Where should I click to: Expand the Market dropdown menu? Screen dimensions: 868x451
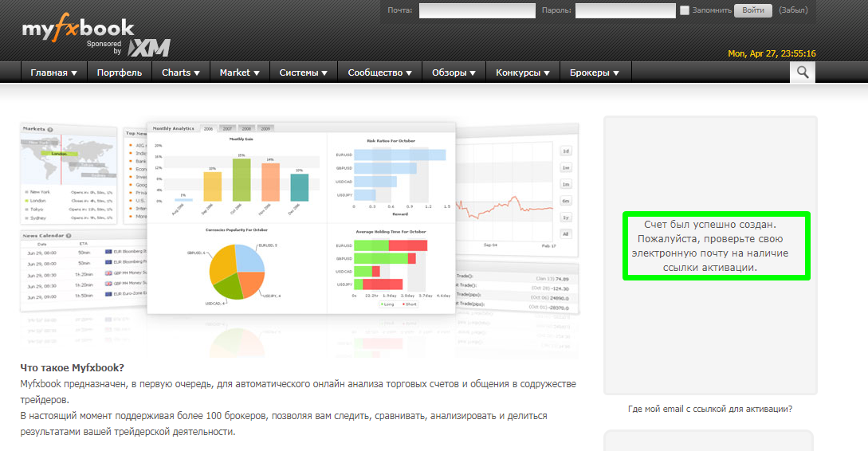[x=239, y=73]
